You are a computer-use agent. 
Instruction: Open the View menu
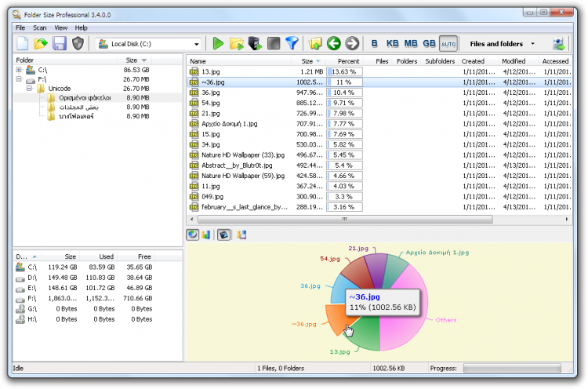[x=60, y=27]
